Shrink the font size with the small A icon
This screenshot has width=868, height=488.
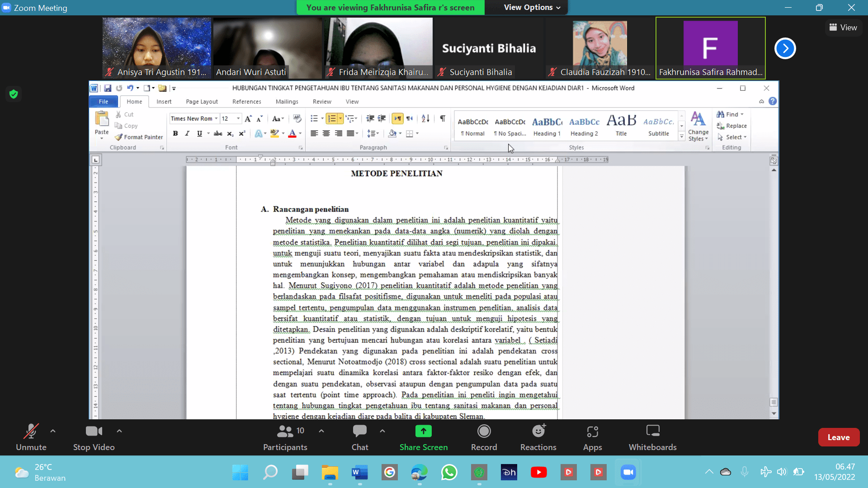pyautogui.click(x=259, y=118)
